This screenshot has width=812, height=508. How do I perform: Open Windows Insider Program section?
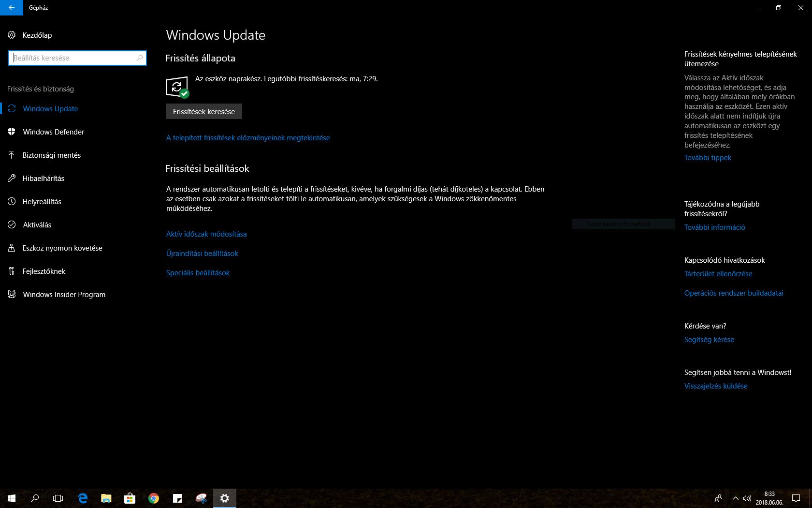(64, 295)
